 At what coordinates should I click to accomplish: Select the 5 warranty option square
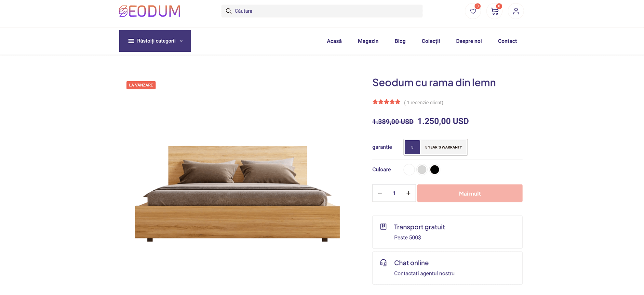[x=412, y=147]
